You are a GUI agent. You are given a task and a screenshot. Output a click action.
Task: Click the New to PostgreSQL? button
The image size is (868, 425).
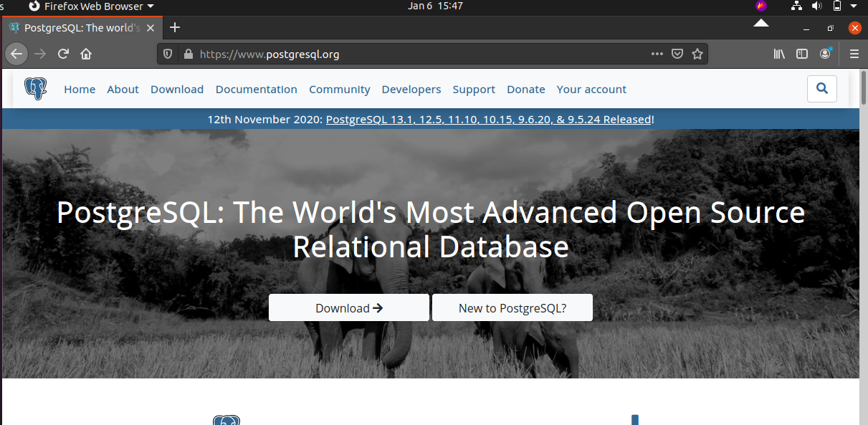(x=512, y=308)
